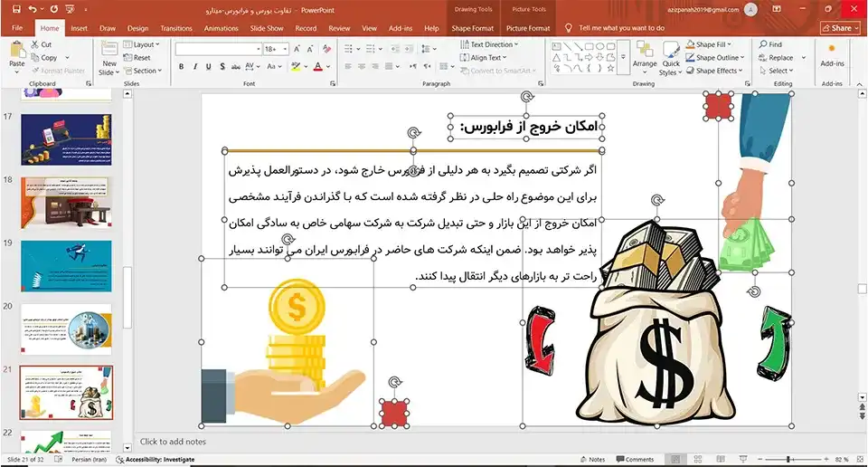Click Accessibility: Investigate status text
The image size is (868, 467).
156,459
